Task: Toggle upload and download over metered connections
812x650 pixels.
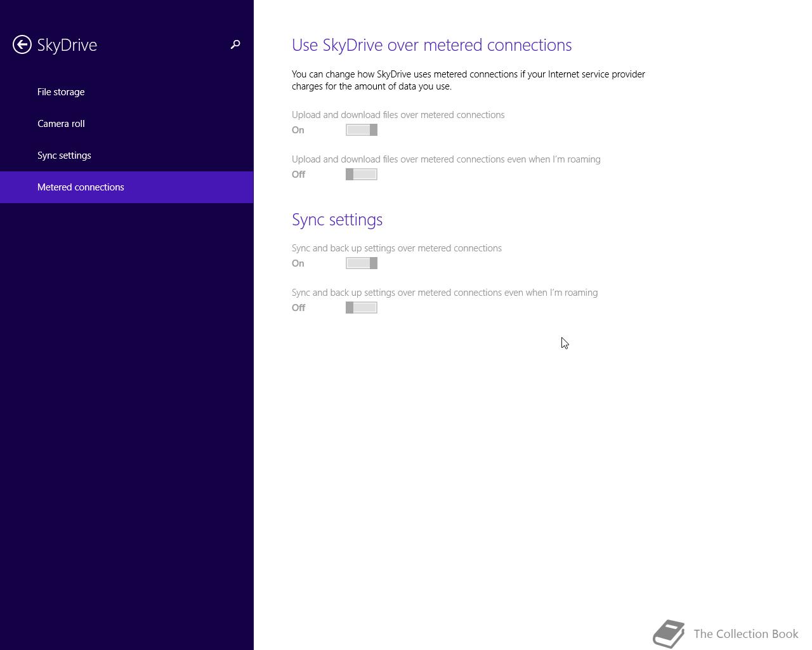Action: coord(362,130)
